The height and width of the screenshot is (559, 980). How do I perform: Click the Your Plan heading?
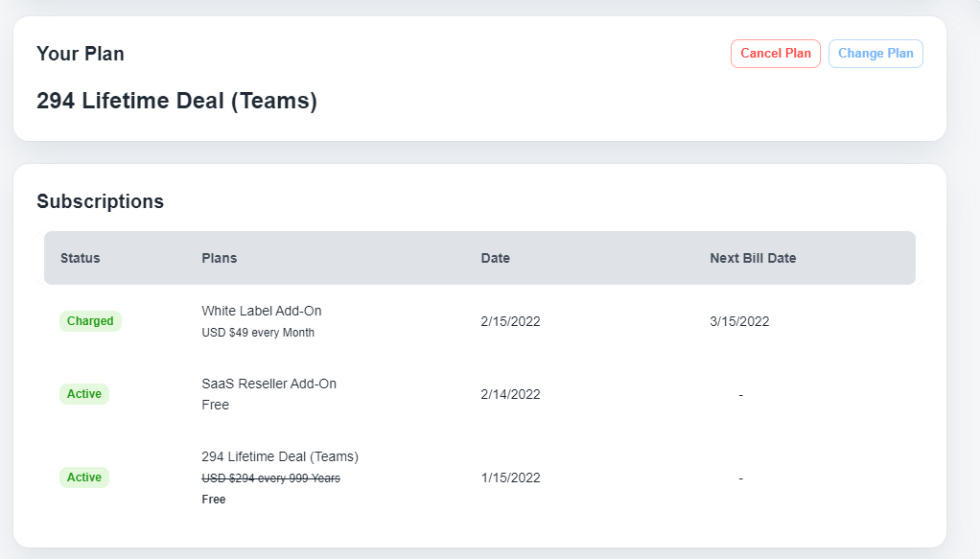(x=80, y=54)
